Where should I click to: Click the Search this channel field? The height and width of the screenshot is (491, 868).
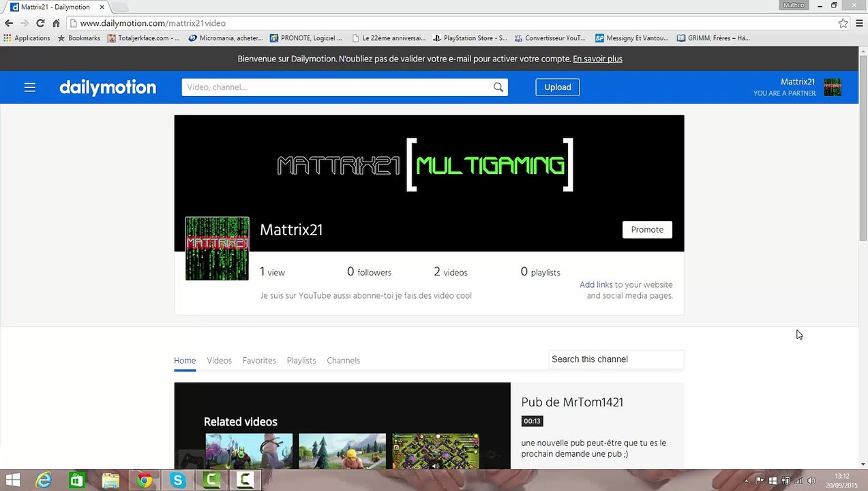616,359
